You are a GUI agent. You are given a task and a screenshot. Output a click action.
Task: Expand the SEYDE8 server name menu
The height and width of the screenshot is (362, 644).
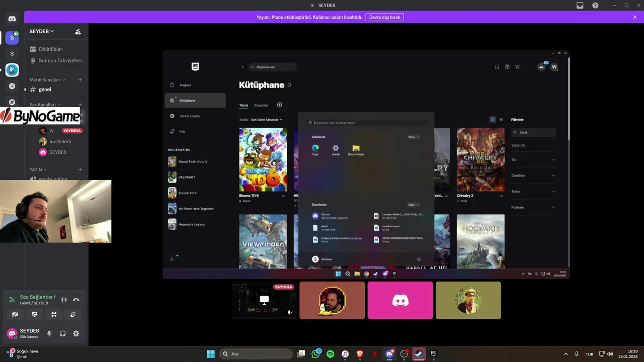click(42, 31)
